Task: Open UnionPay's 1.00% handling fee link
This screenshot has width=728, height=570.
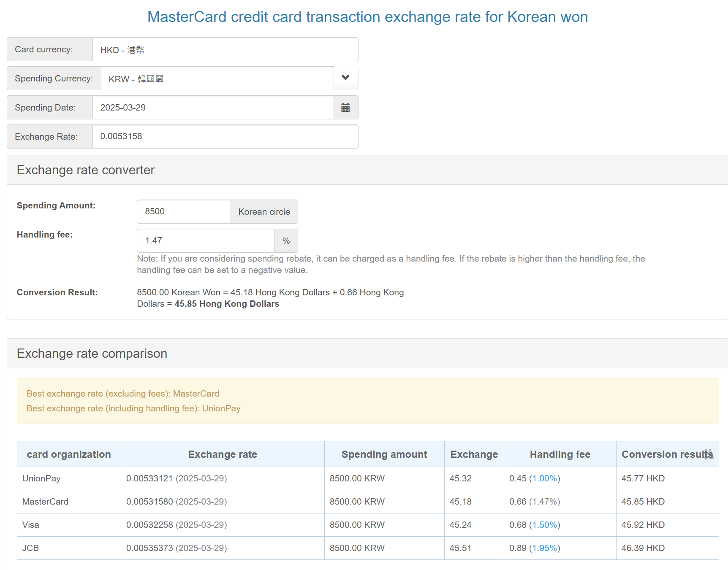Action: [x=544, y=478]
